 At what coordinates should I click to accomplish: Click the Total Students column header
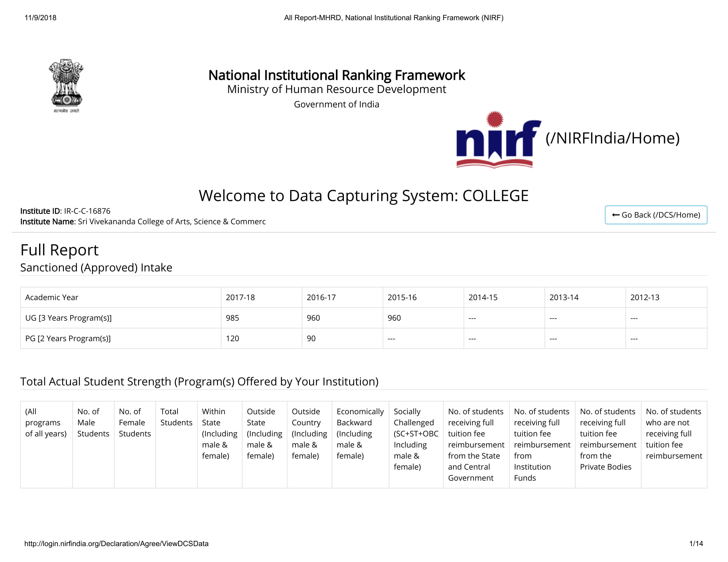point(176,417)
